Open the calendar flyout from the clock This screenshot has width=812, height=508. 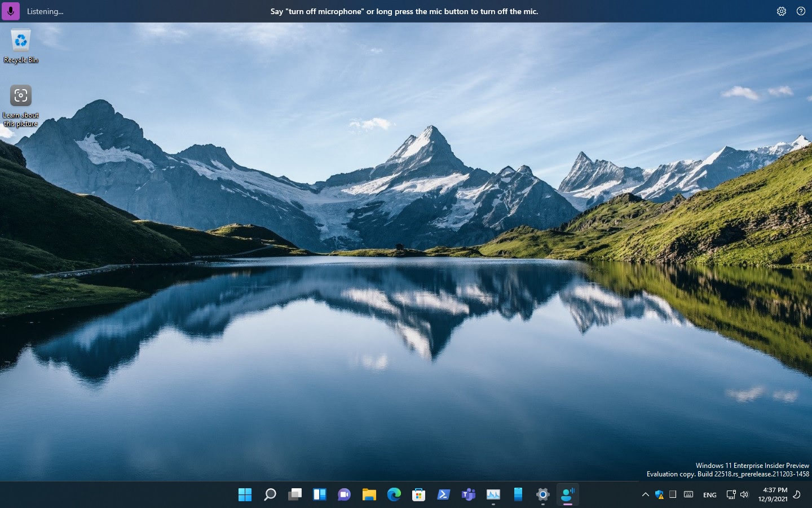click(773, 494)
